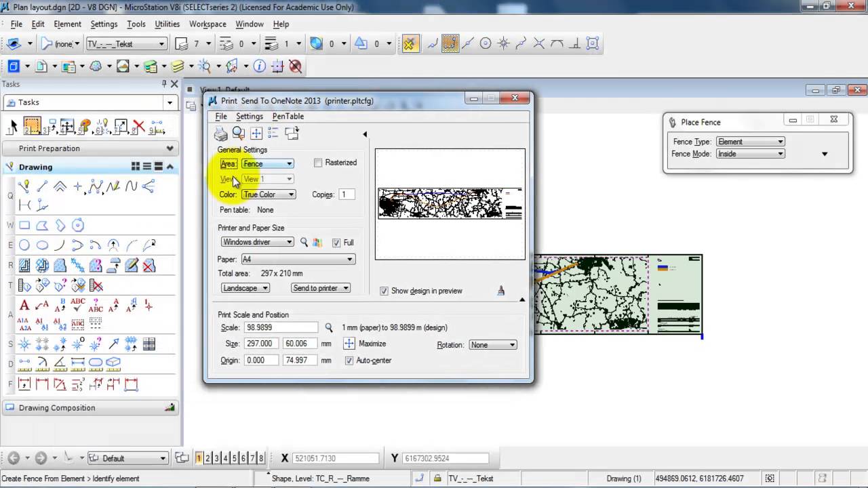The image size is (868, 488).
Task: Select the Delete Element red X tool
Action: click(x=139, y=127)
